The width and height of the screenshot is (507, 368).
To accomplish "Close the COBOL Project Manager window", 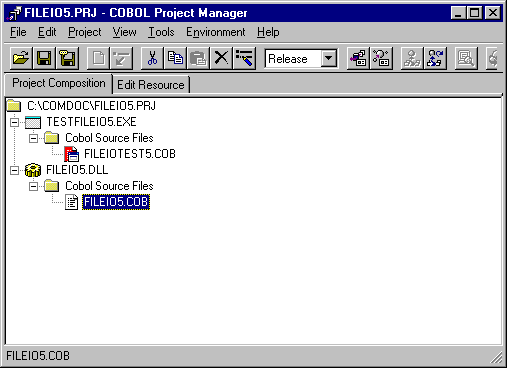I will click(493, 13).
